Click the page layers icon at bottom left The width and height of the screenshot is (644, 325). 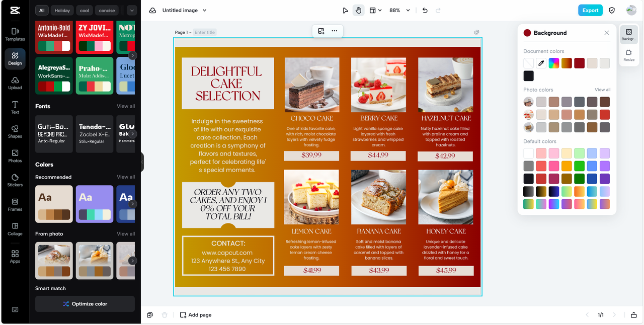tap(150, 315)
